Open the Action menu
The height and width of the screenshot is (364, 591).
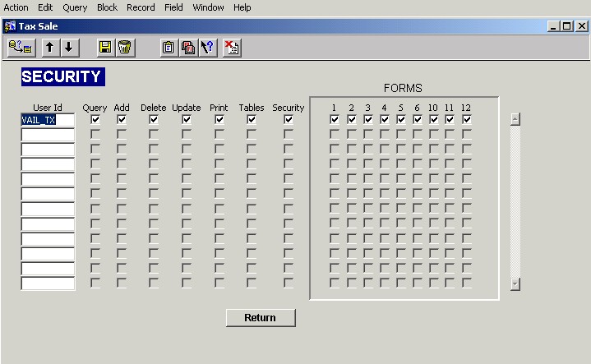(x=16, y=7)
